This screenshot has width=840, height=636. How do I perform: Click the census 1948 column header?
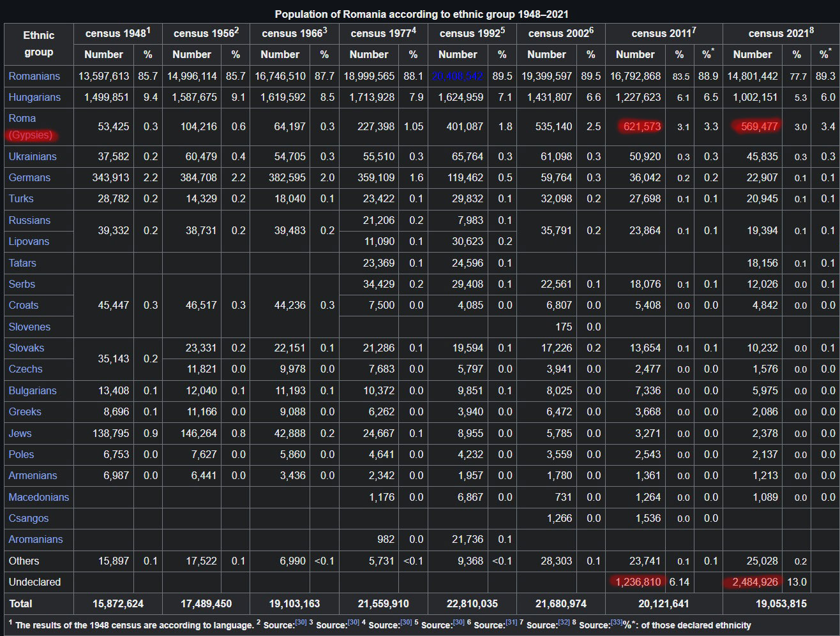click(x=117, y=33)
